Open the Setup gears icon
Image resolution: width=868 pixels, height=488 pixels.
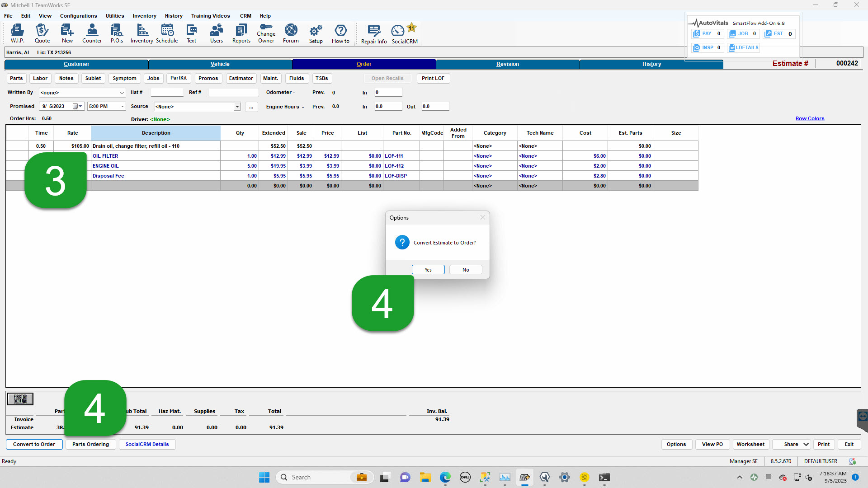(316, 33)
